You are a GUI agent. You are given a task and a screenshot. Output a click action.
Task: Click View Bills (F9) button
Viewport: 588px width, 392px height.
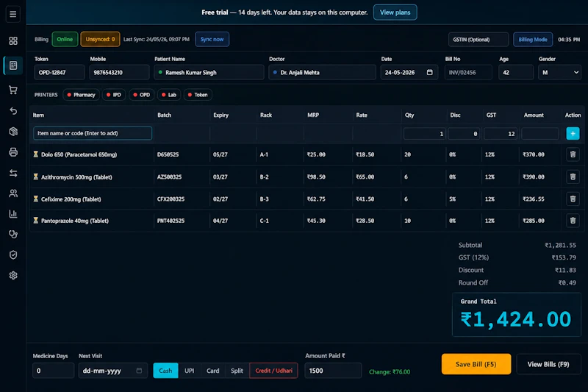pos(548,364)
